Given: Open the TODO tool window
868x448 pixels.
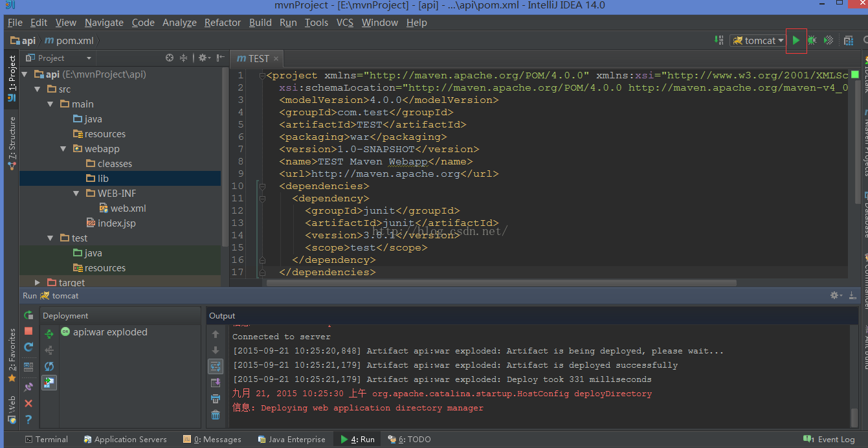Looking at the screenshot, I should (409, 439).
